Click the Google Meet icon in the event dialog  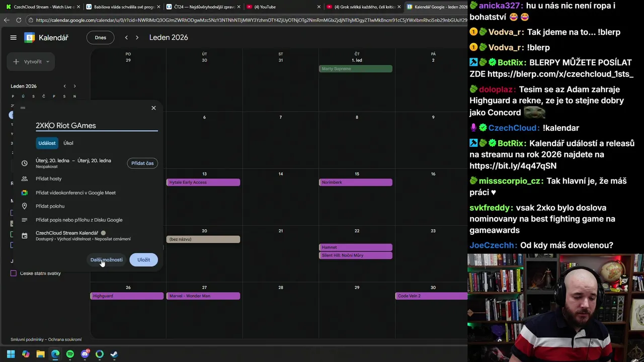tap(24, 193)
